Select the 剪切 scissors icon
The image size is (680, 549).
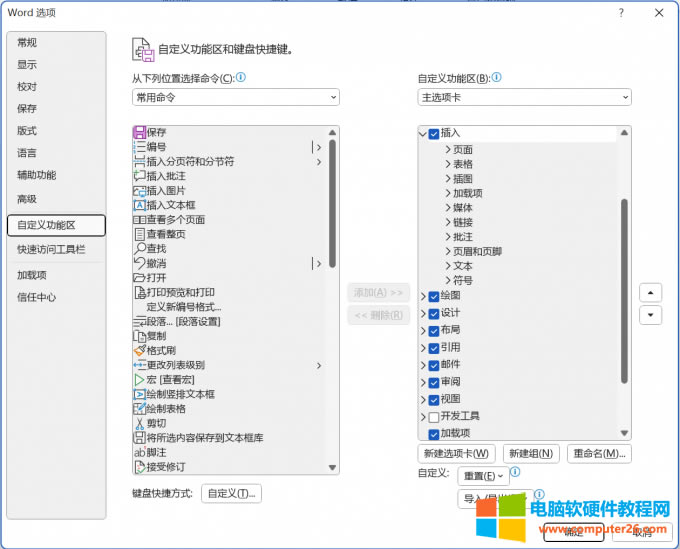pos(140,423)
